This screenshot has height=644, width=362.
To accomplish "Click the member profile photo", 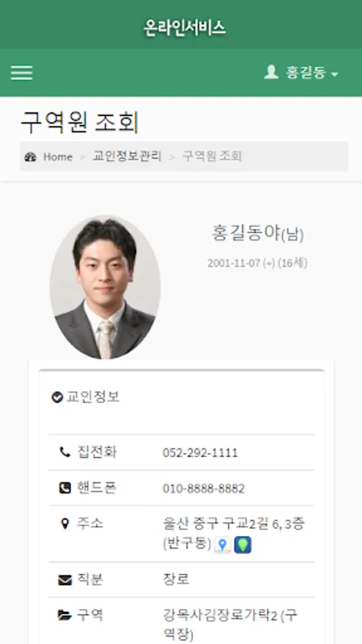I will (105, 287).
